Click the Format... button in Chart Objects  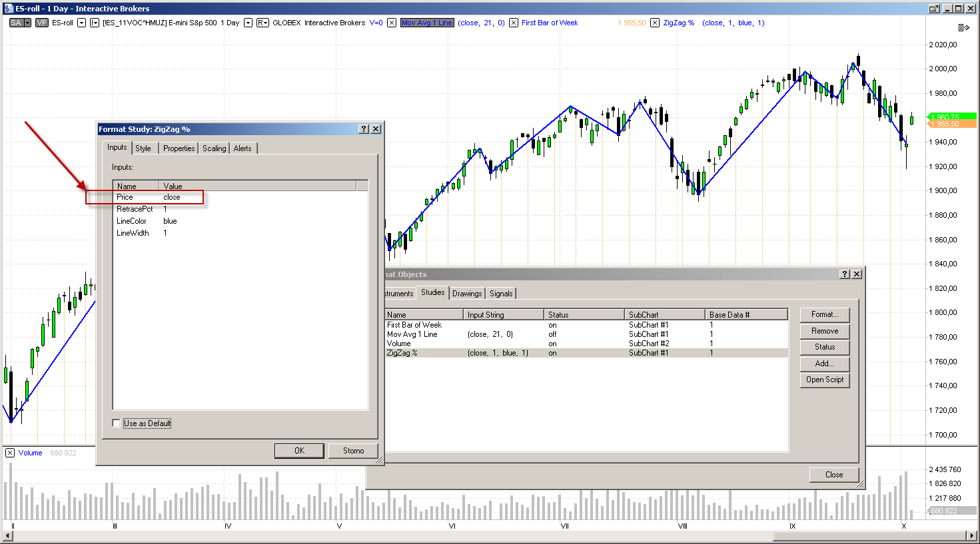(825, 314)
